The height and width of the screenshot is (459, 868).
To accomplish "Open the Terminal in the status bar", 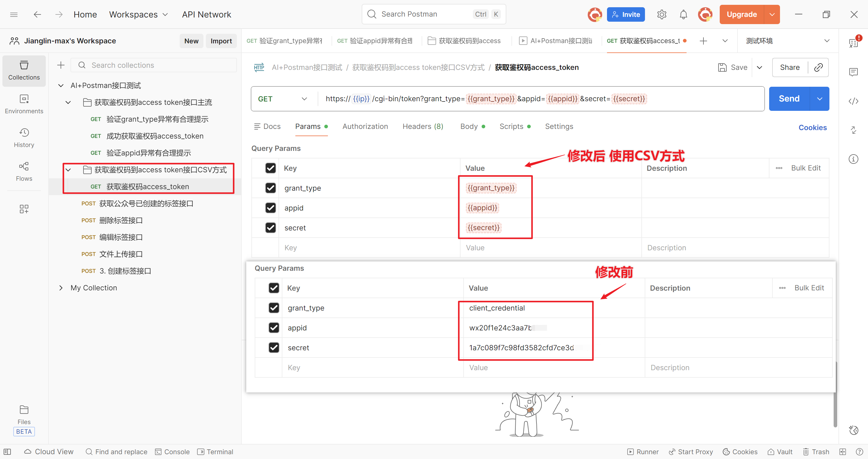I will [215, 451].
